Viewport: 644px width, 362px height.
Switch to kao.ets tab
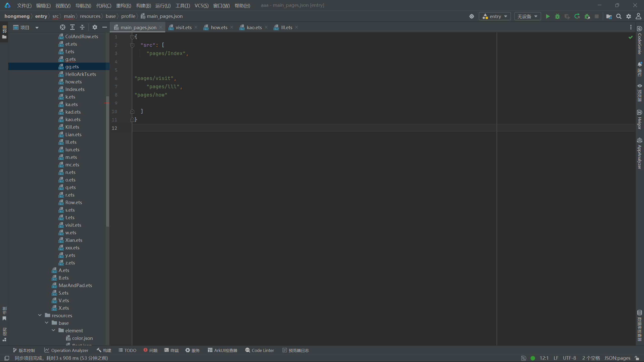tap(254, 27)
